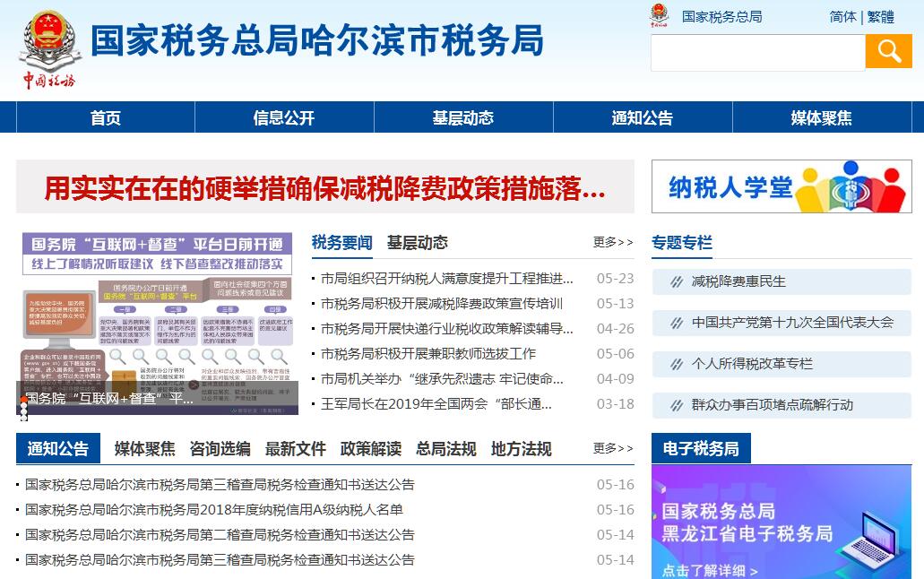The height and width of the screenshot is (579, 924).
Task: Open 第二稽查局税务检查通知书送达公告 dated 05-14
Action: (220, 535)
